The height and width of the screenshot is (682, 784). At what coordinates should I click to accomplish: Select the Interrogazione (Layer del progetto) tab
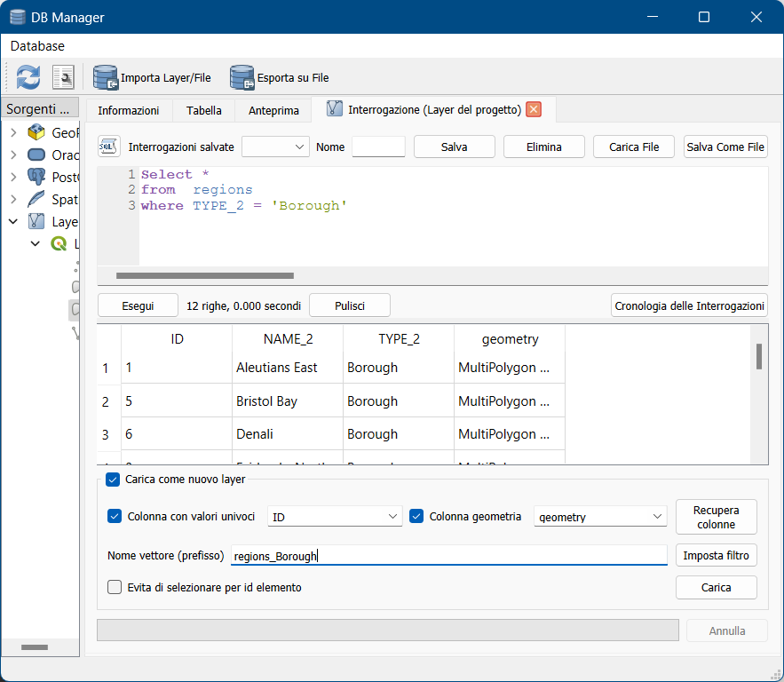pyautogui.click(x=434, y=109)
